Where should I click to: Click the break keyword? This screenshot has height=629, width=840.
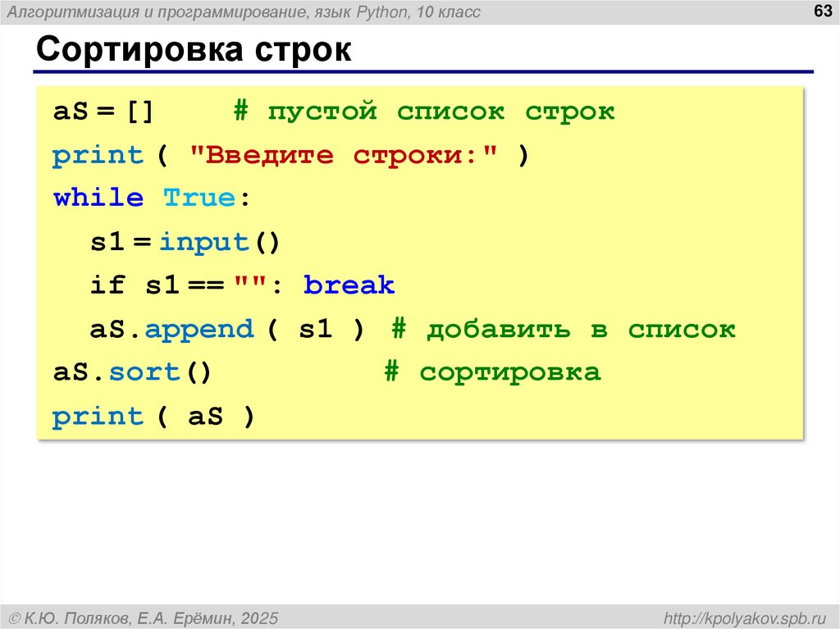pos(348,285)
